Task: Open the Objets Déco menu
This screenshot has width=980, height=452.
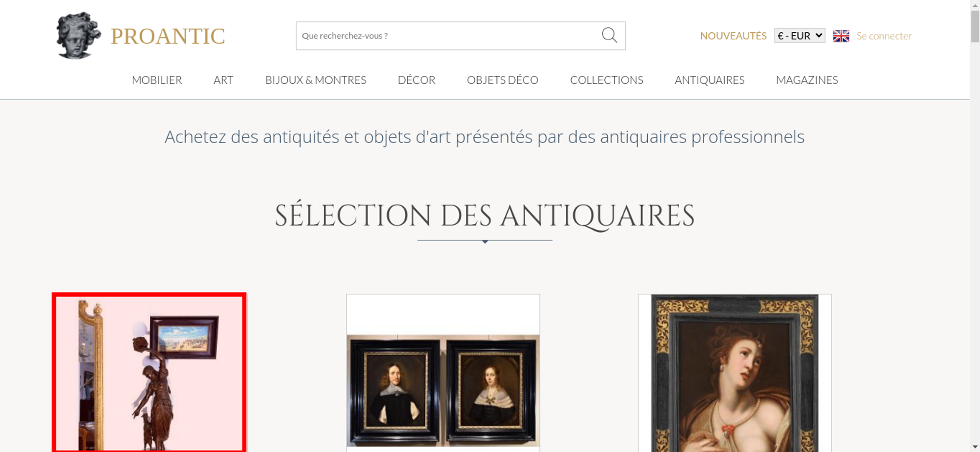Action: click(503, 80)
